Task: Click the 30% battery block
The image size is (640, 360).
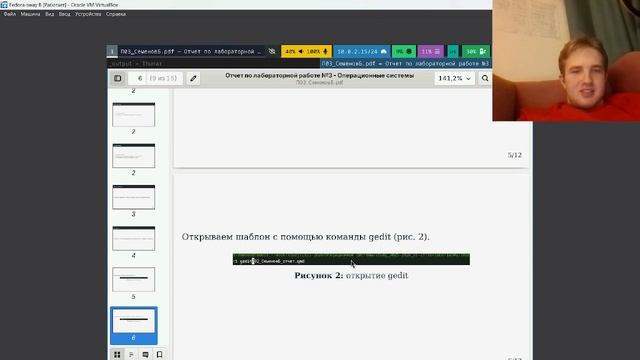Action: (x=476, y=51)
